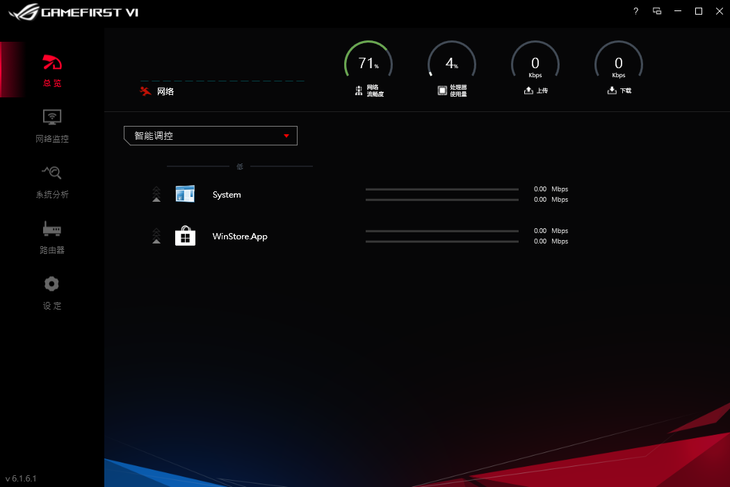Select the 网络 network label
The image size is (730, 487).
pyautogui.click(x=165, y=91)
